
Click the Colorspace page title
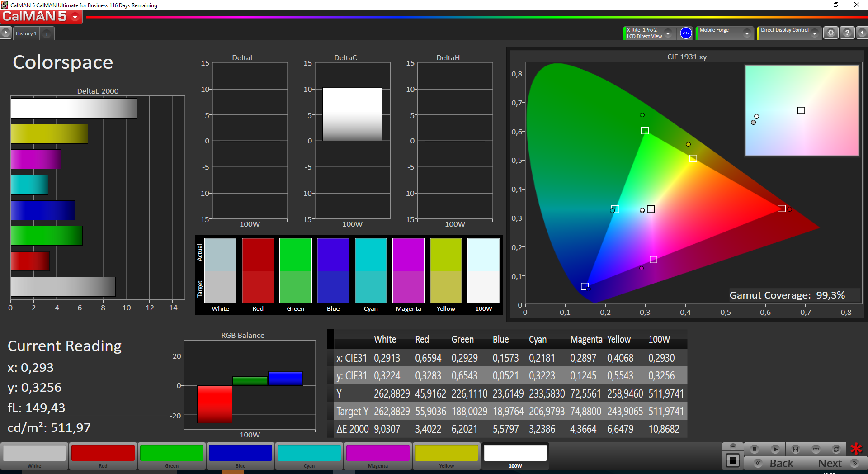(x=63, y=62)
